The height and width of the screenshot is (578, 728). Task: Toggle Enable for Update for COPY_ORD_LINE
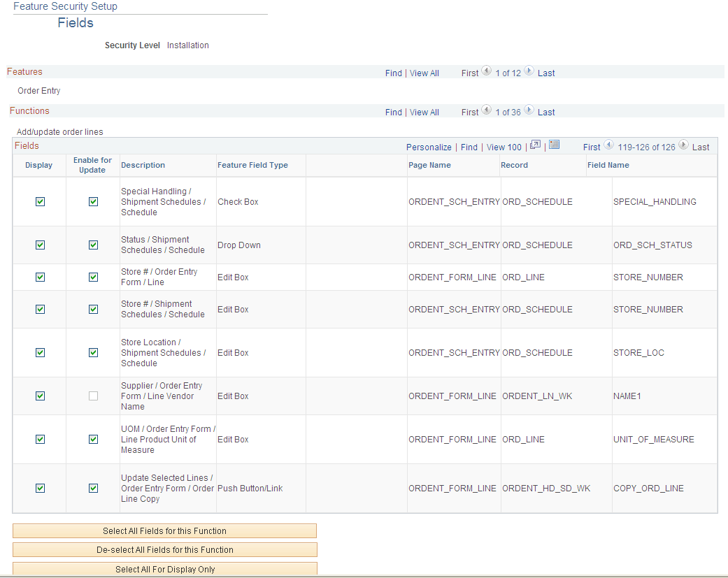pyautogui.click(x=93, y=488)
